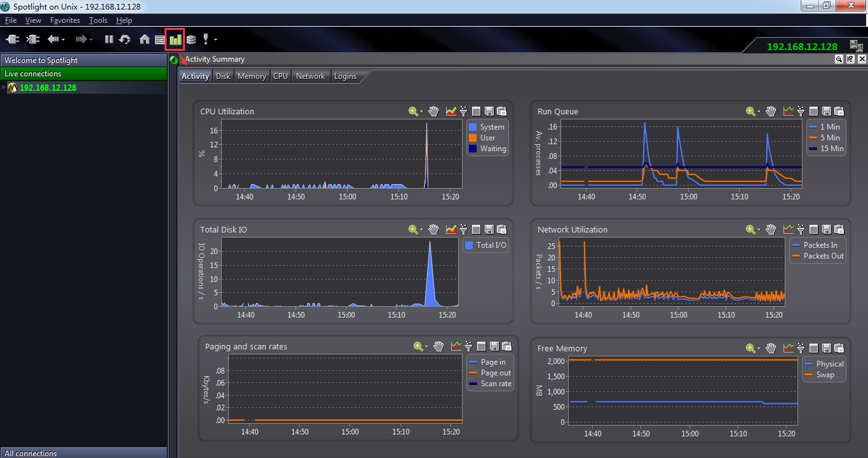Open the highlighted Activity bar-chart icon

pyautogui.click(x=175, y=39)
